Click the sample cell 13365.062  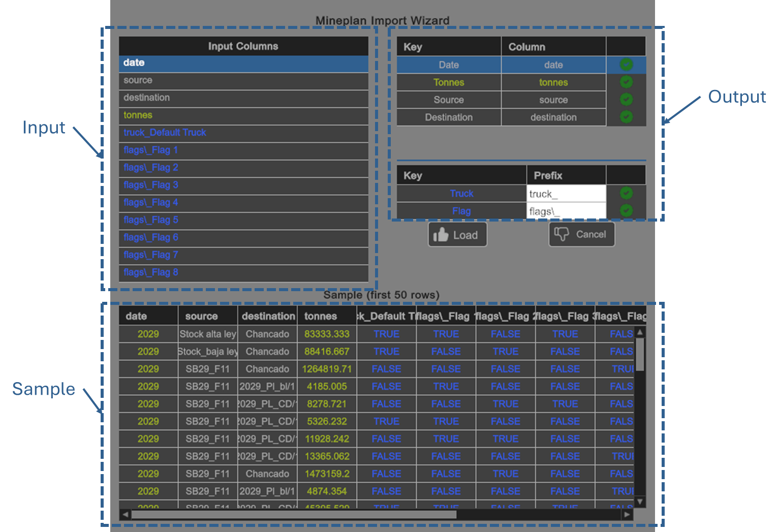coord(327,456)
